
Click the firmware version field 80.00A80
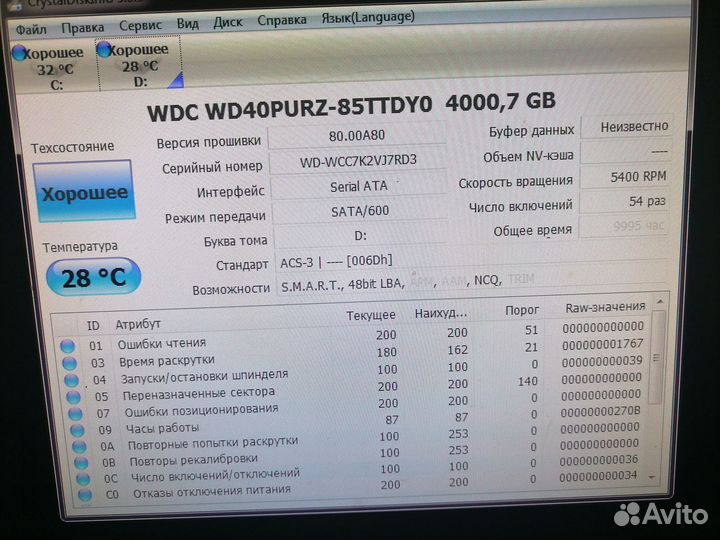[x=357, y=135]
